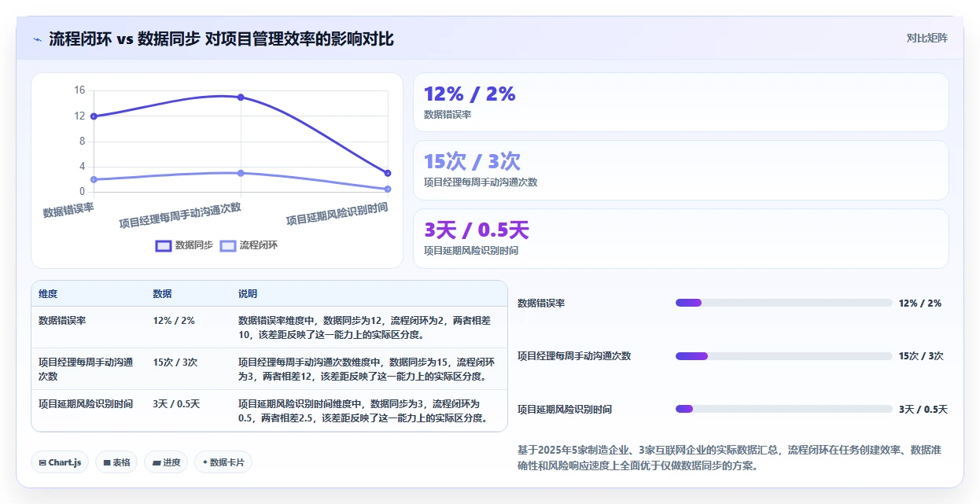
Task: Select the 进度 chip
Action: click(x=167, y=462)
